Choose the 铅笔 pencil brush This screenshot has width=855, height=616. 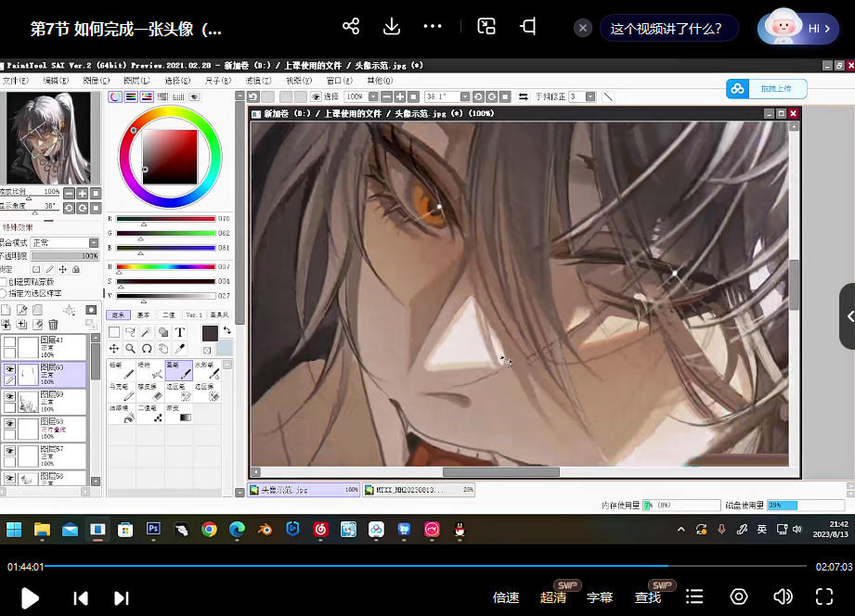122,370
